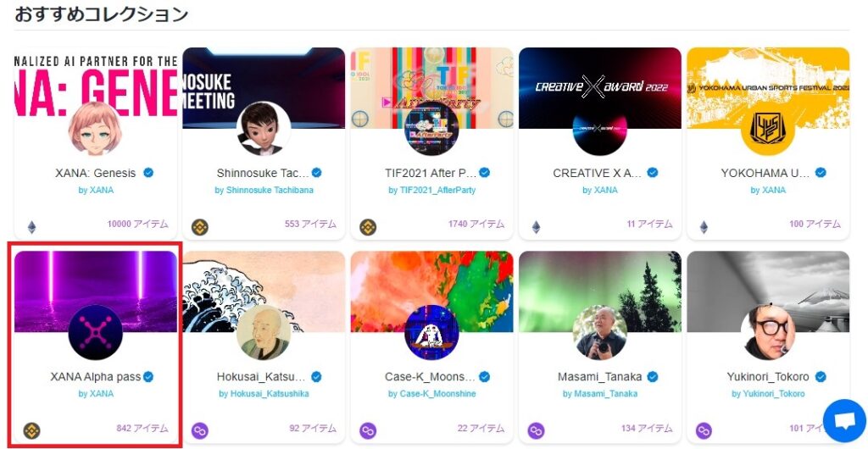Screen dimensions: 868x449
Task: Click BNB chain icon on XANA Alpha pass card
Action: pos(31,430)
